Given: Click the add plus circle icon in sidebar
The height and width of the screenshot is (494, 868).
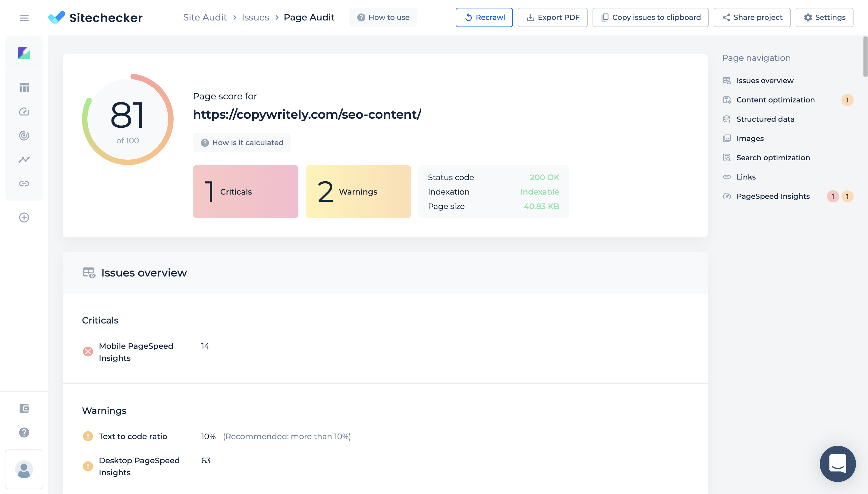Looking at the screenshot, I should click(24, 217).
